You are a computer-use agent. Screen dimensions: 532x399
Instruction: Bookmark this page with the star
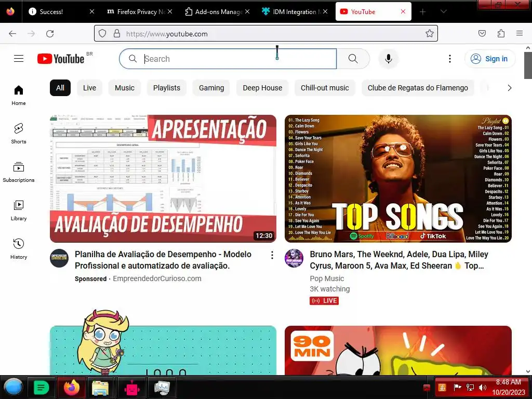pos(429,34)
